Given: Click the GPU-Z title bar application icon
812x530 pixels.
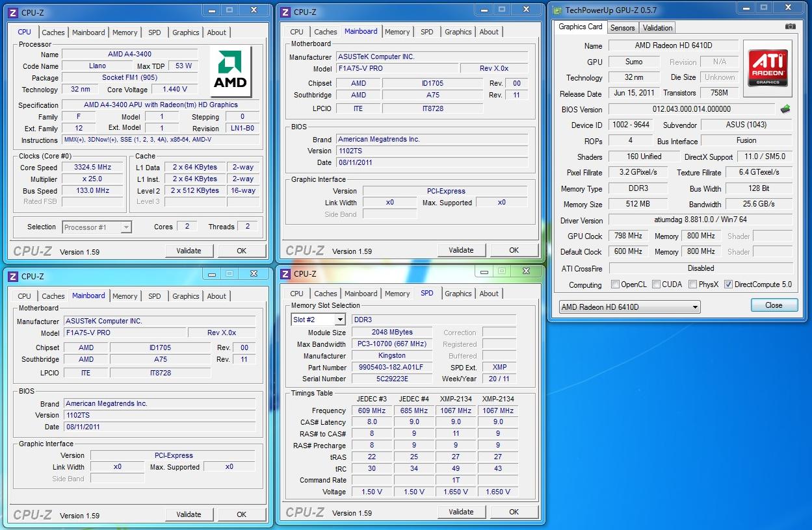Looking at the screenshot, I should (557, 10).
